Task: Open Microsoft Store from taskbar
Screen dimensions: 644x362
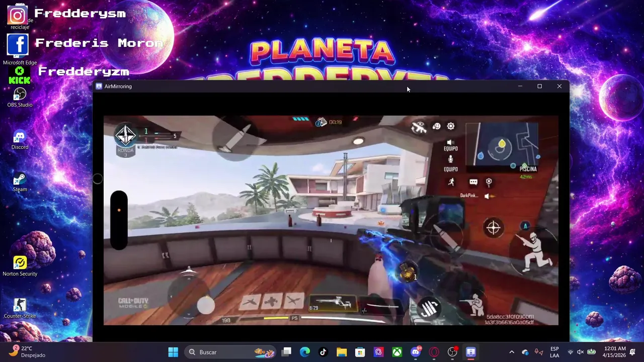Action: point(360,352)
